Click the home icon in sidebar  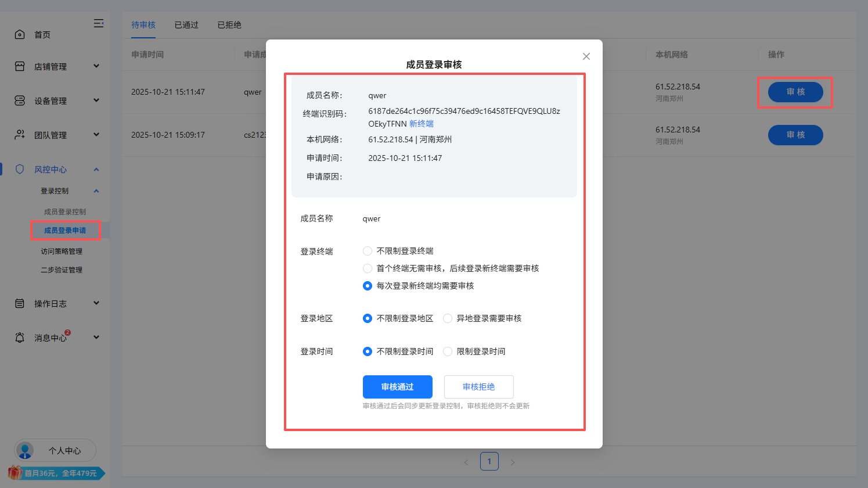[x=20, y=34]
